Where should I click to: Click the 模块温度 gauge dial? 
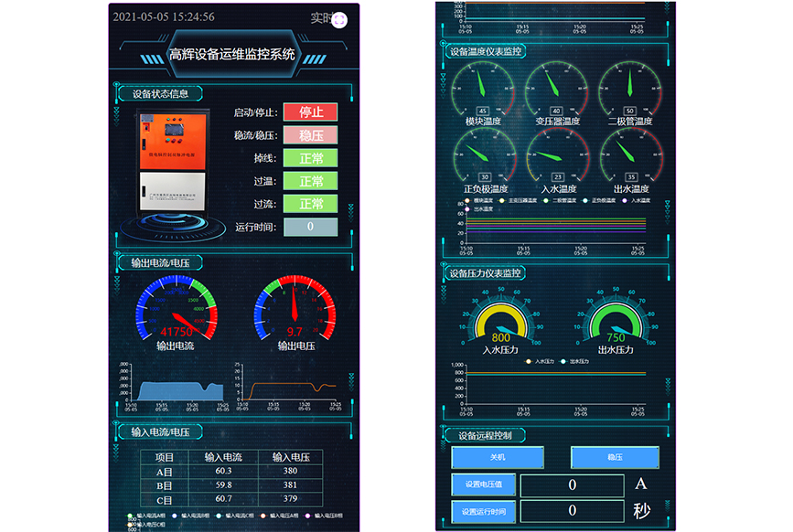pyautogui.click(x=482, y=90)
